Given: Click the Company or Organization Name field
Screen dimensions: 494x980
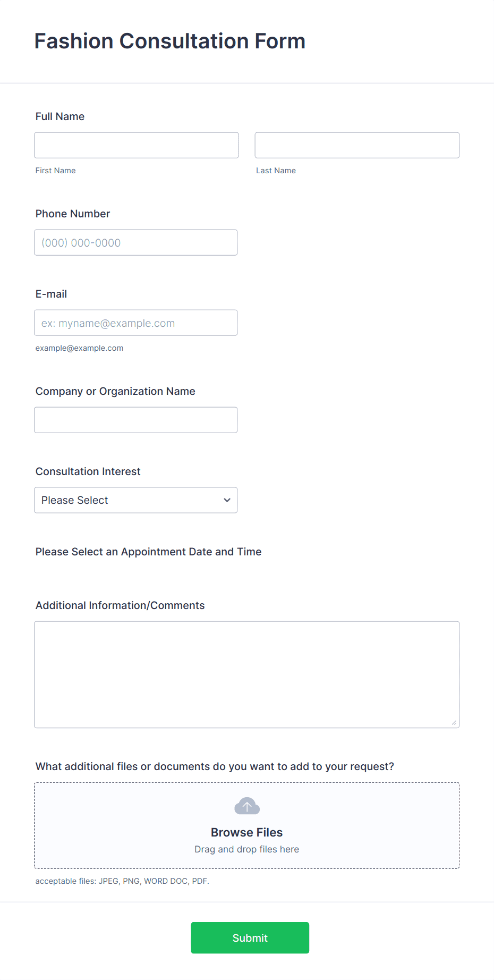Looking at the screenshot, I should 136,420.
